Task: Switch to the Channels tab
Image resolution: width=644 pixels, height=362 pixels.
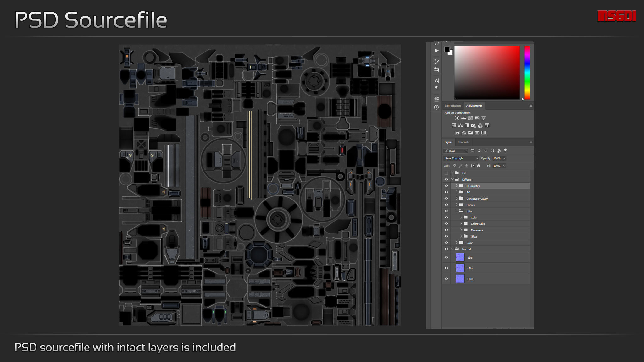Action: [x=463, y=142]
